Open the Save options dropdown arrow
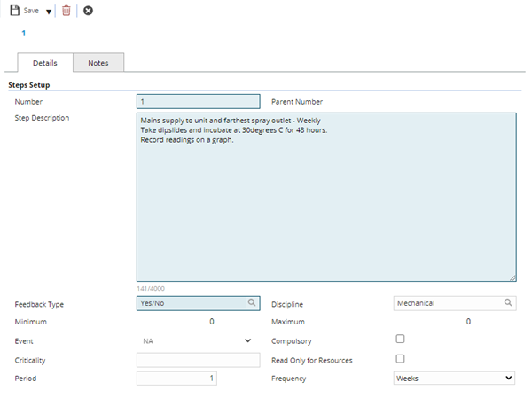Screen dimensions: 532x406 click(49, 12)
